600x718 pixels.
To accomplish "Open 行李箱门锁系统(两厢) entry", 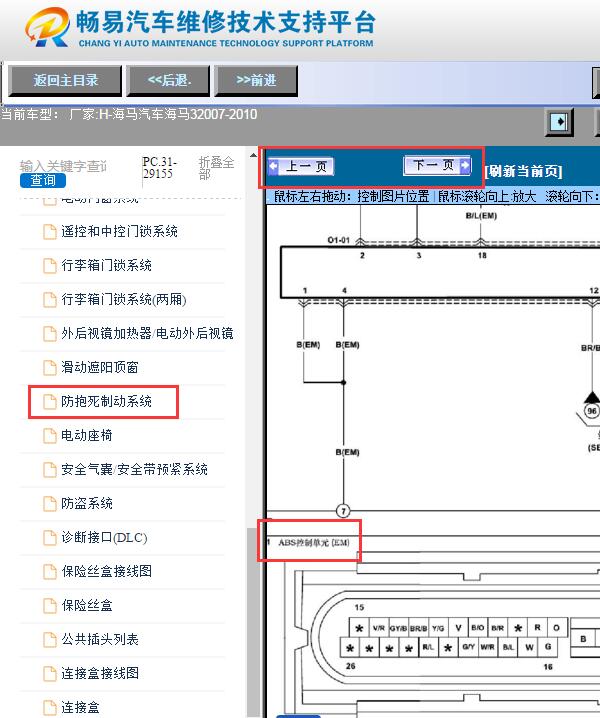I will tap(124, 299).
